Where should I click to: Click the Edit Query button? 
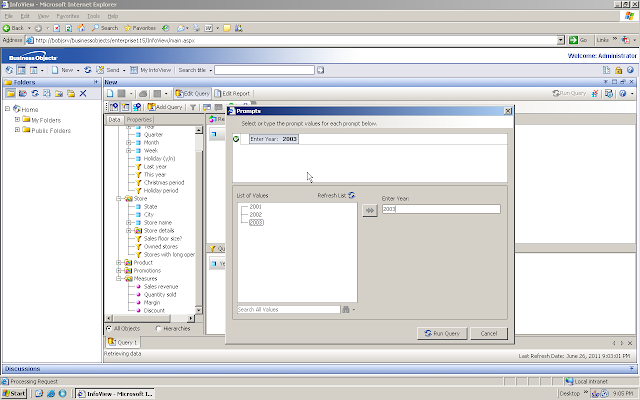pos(192,93)
